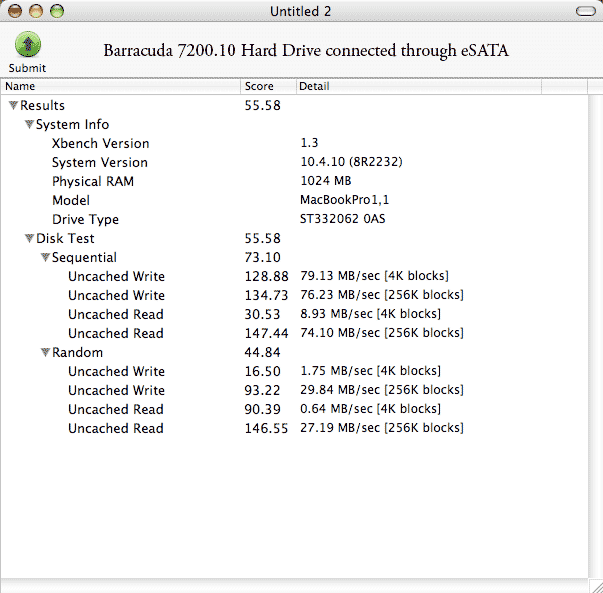Click detail '10.4.10 (8R2232)'

[x=351, y=162]
